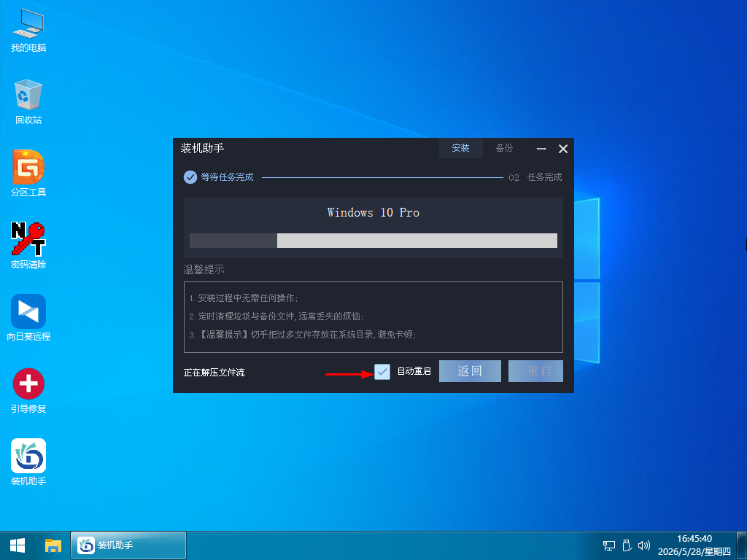Screen dimensions: 747x560
Task: Click the taskbar clock showing 16:45:40
Action: (694, 545)
